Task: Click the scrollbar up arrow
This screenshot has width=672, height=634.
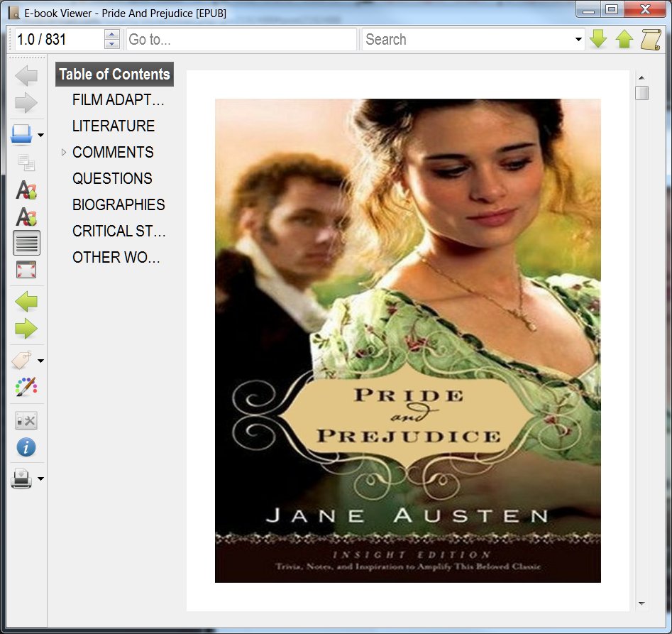Action: pos(641,77)
